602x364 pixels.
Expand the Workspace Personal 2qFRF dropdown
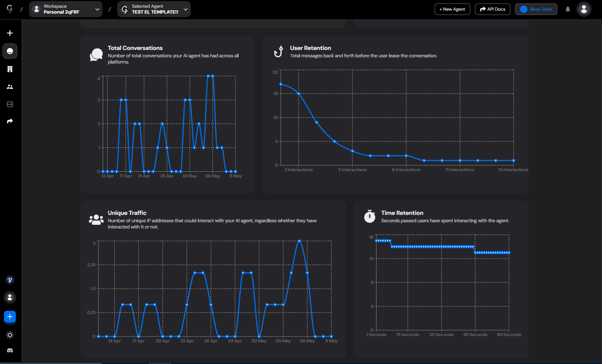coord(66,9)
